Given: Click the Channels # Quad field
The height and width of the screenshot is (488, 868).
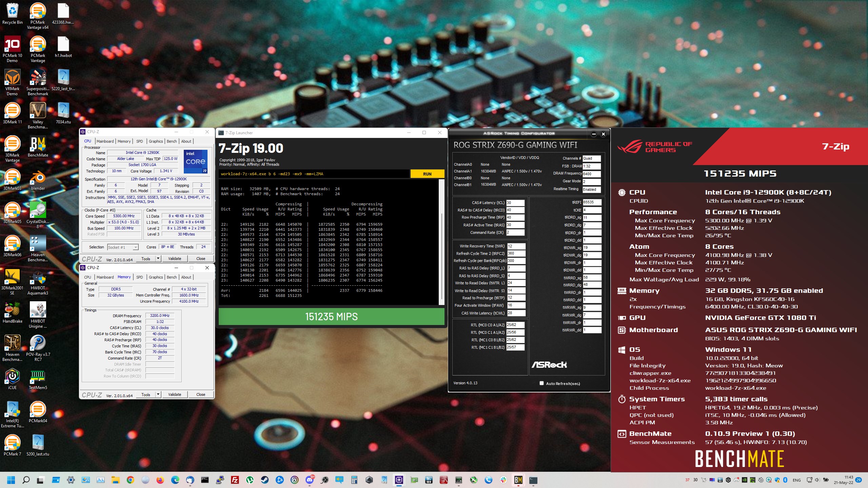Looking at the screenshot, I should (x=592, y=158).
